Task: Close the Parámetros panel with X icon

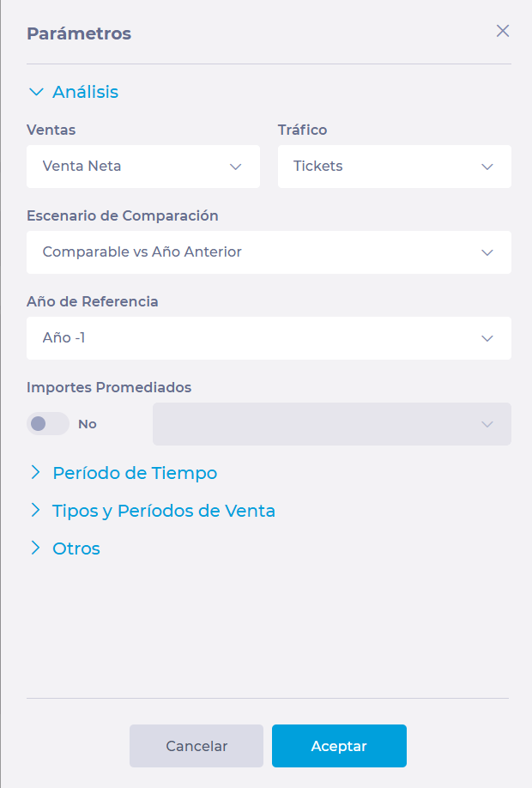Action: 502,31
